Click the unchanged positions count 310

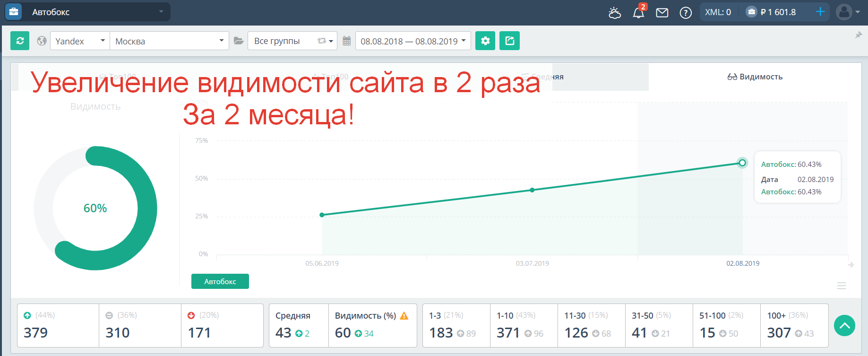pos(118,333)
